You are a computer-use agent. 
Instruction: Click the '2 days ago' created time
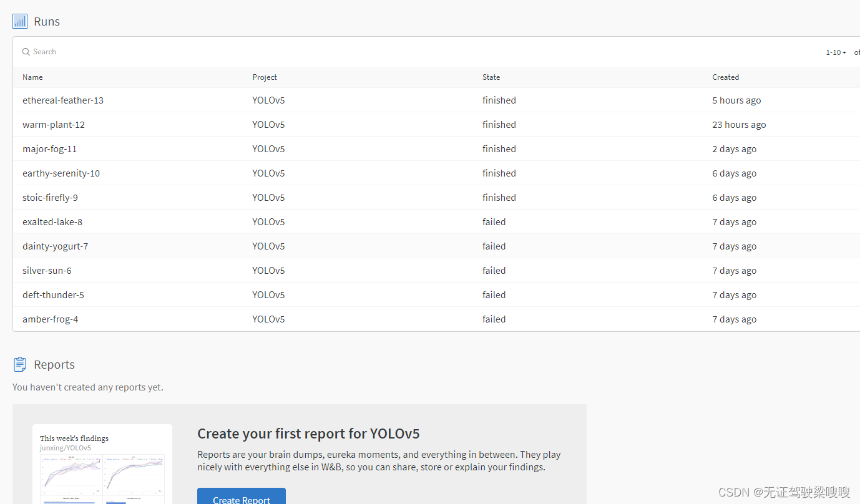(735, 149)
